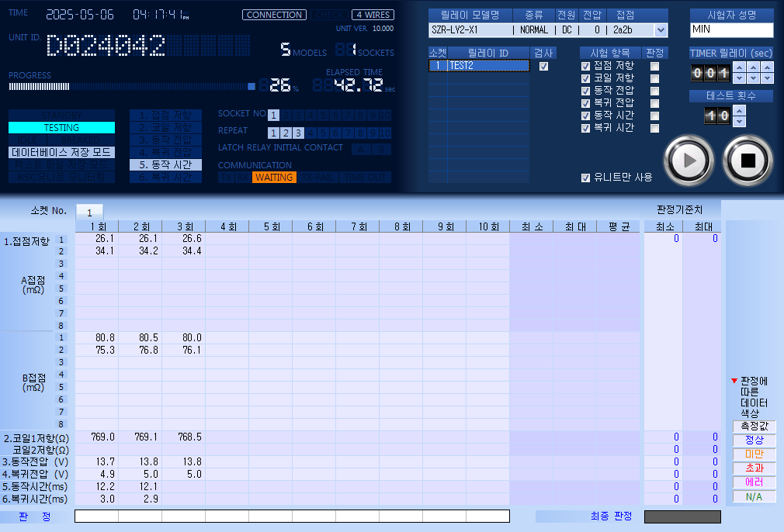Click the WAITING communication status indicator
This screenshot has width=784, height=532.
click(273, 176)
